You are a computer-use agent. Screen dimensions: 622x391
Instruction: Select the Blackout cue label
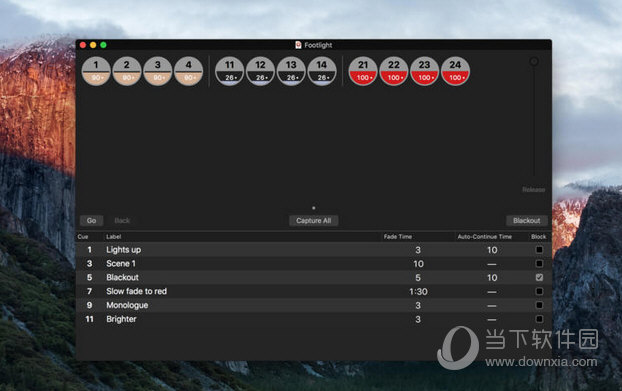pyautogui.click(x=122, y=277)
